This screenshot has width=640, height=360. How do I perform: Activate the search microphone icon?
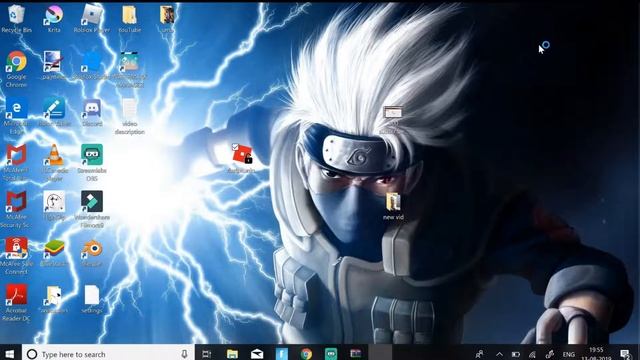pos(184,354)
